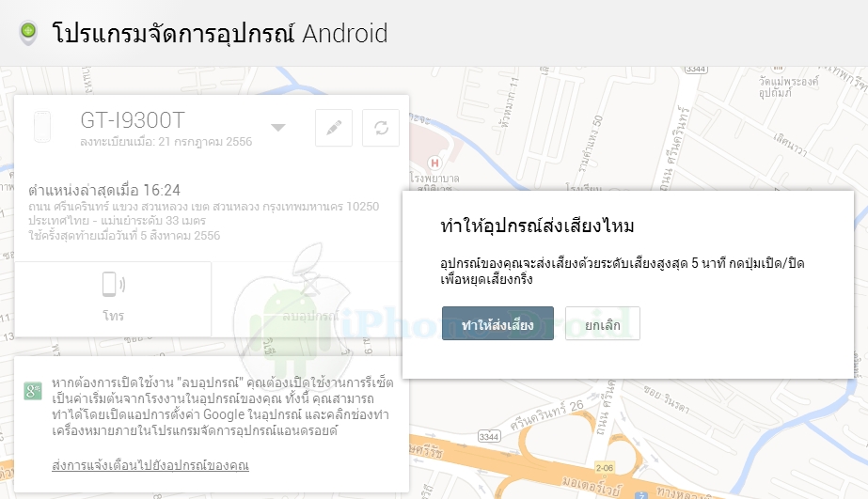Open the device selector dropdown arrow
The height and width of the screenshot is (499, 868).
278,128
